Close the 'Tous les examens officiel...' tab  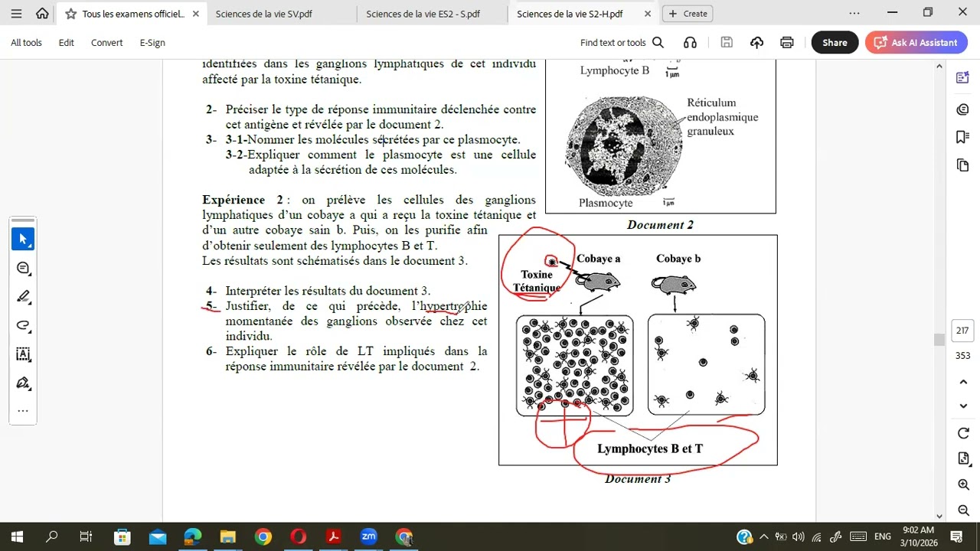click(196, 14)
